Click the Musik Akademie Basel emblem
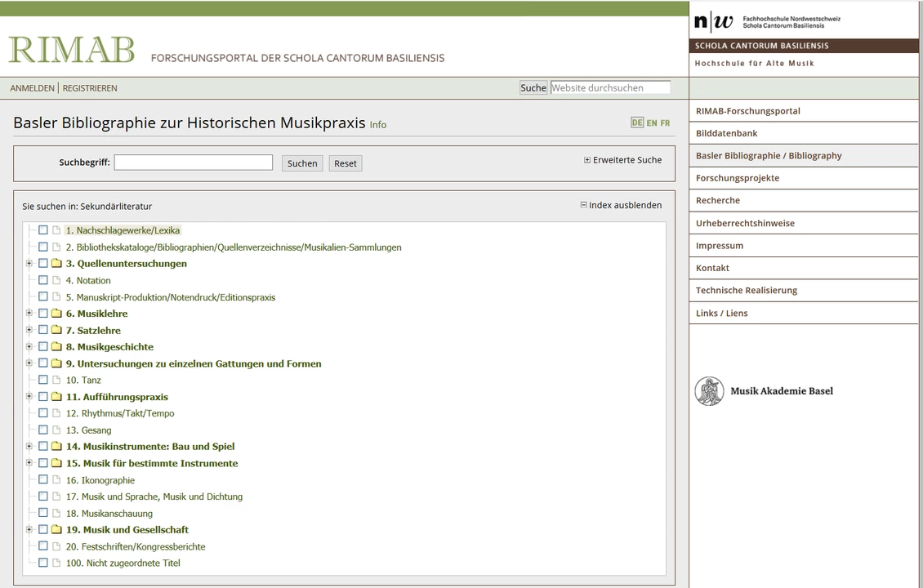This screenshot has width=923, height=588. point(709,391)
